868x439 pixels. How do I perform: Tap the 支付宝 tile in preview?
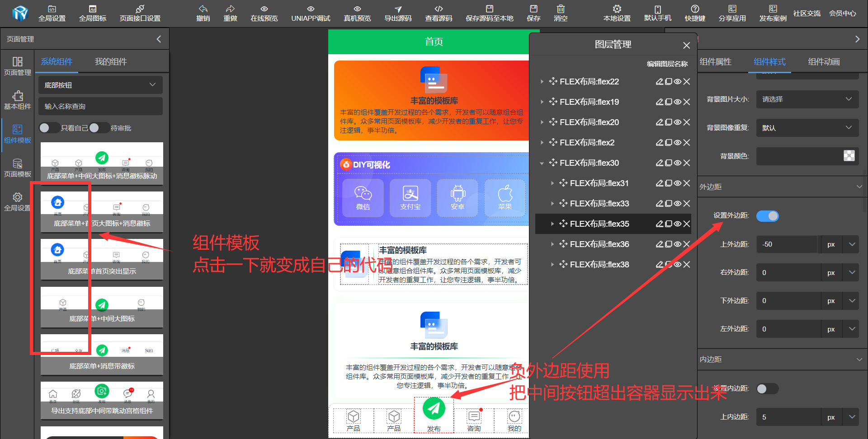click(x=410, y=198)
